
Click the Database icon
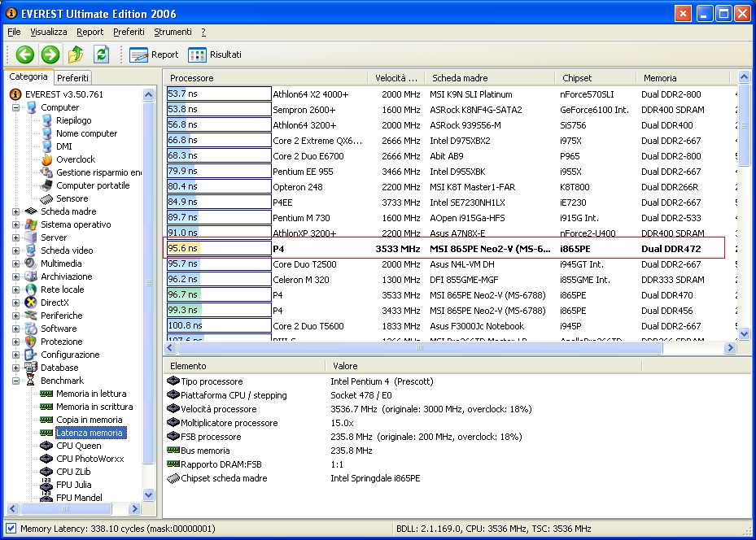point(31,368)
